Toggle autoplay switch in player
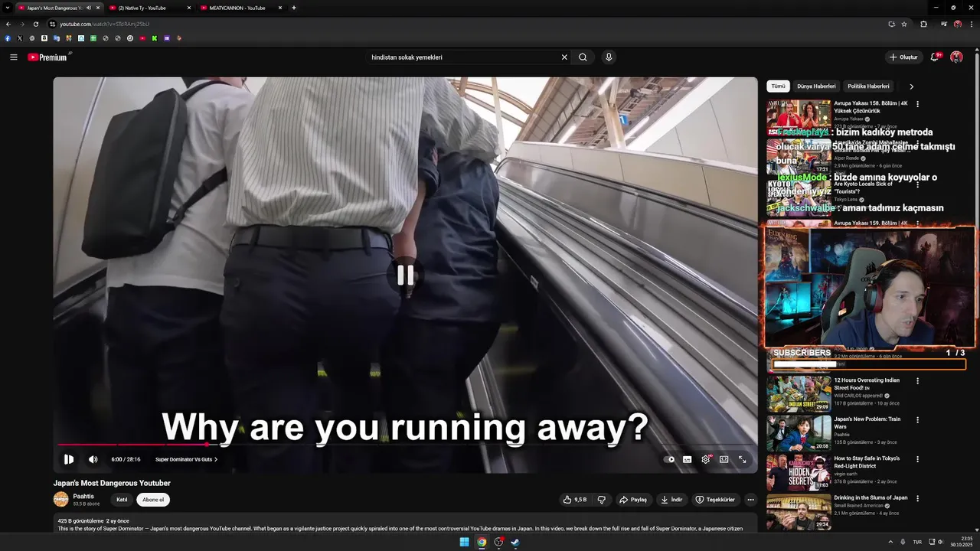Viewport: 980px width, 551px height. coord(670,459)
